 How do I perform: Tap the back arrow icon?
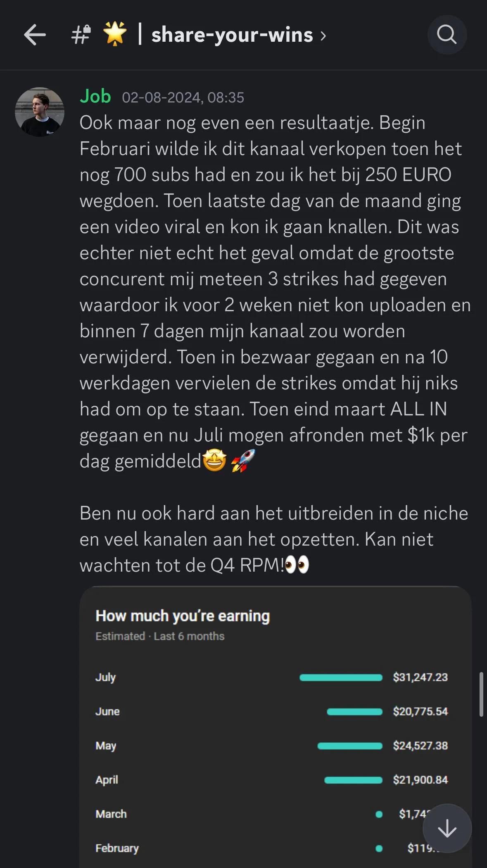(x=35, y=35)
